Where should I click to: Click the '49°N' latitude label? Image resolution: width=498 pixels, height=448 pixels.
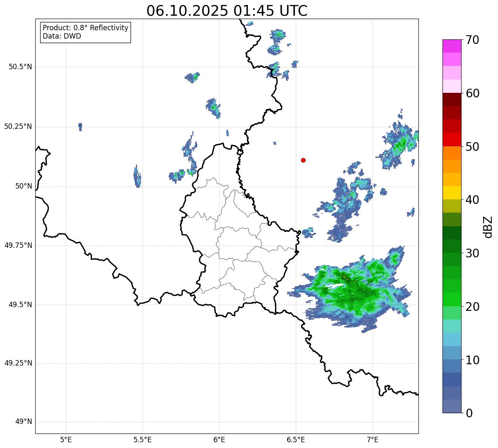click(24, 422)
